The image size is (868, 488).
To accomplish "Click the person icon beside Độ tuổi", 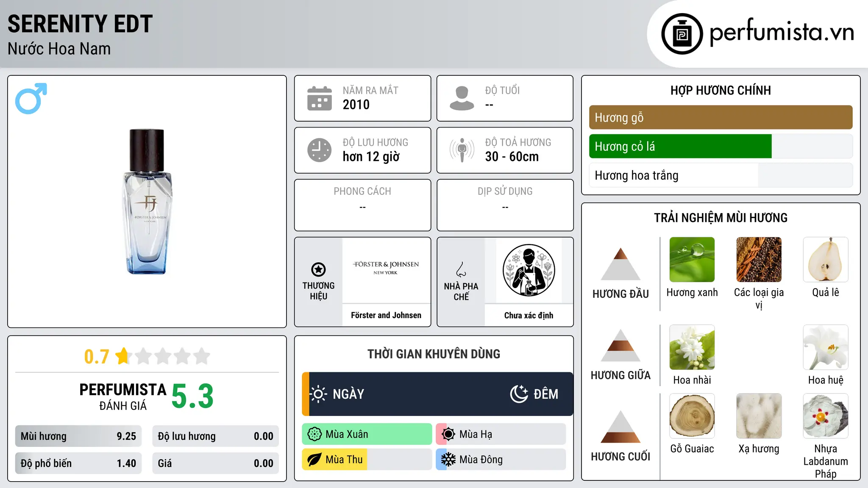I will pyautogui.click(x=462, y=98).
